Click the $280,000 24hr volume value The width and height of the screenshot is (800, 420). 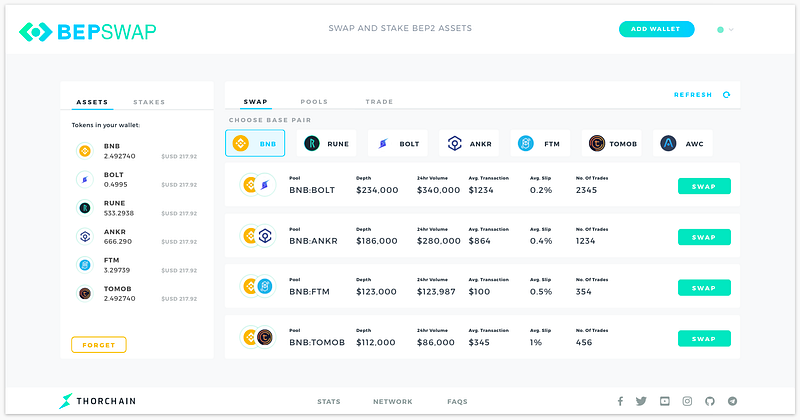pyautogui.click(x=438, y=241)
